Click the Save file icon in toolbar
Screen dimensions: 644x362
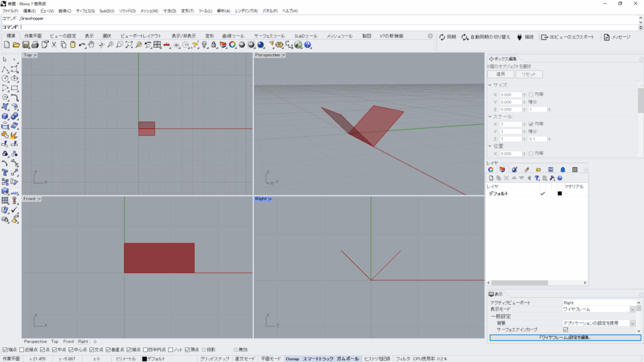click(26, 45)
